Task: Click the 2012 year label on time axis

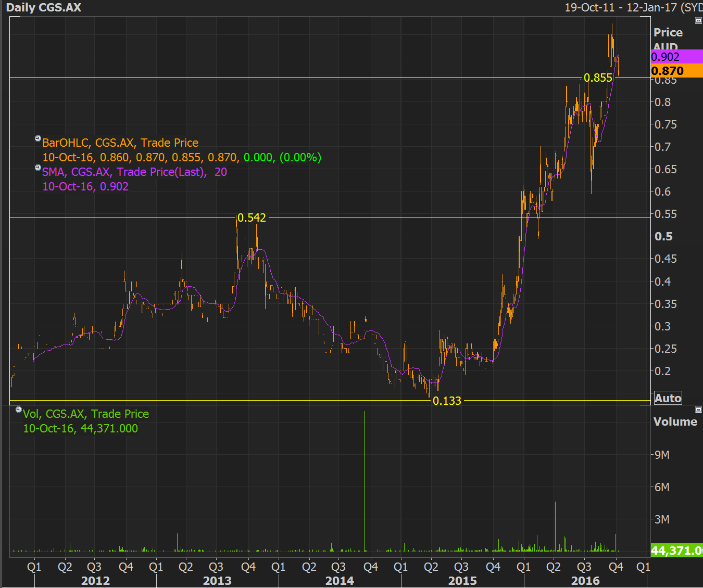Action: point(95,581)
